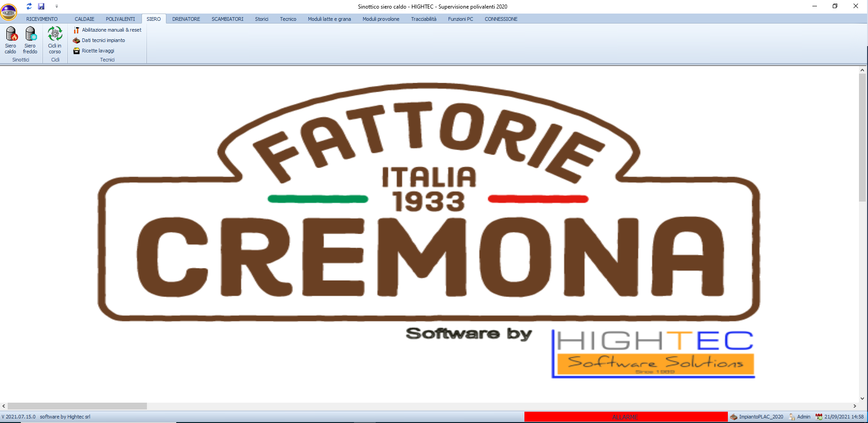Click the Admin user label
Viewport: 868px width, 423px height.
point(804,417)
